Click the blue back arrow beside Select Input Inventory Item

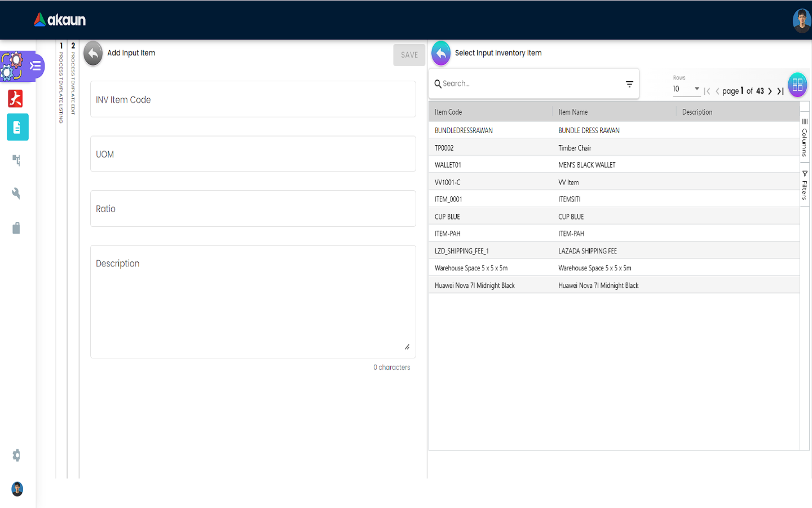441,54
